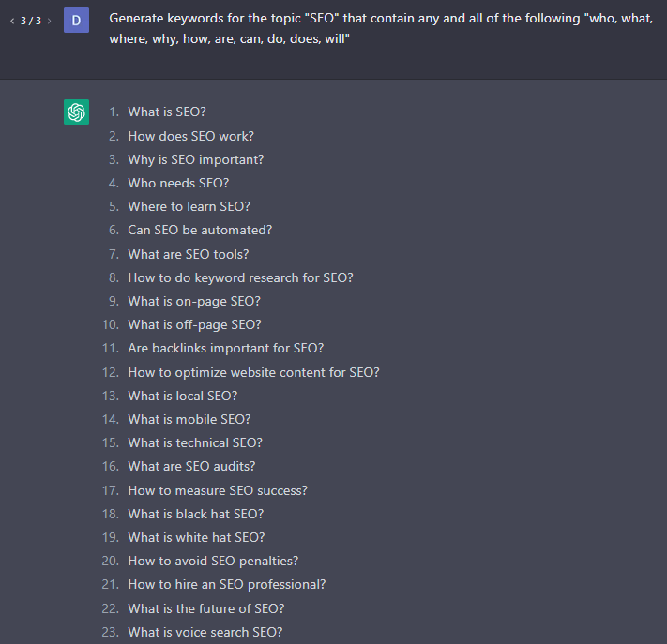The width and height of the screenshot is (667, 644).
Task: Click the green ChatGPT logo avatar
Action: [x=77, y=112]
